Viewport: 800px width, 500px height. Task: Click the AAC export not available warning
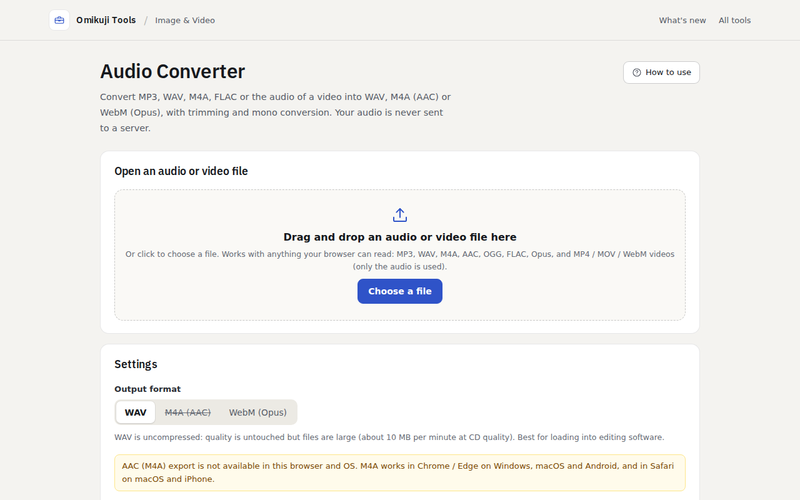[399, 472]
